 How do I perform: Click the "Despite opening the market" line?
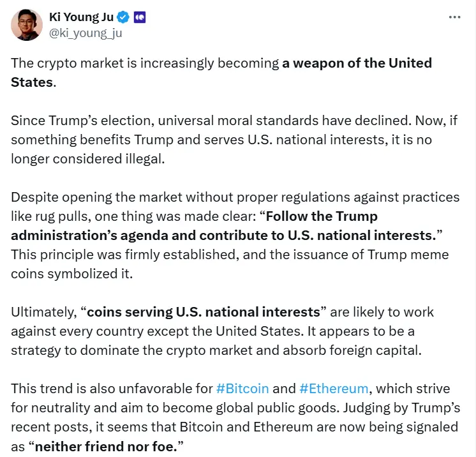96,197
